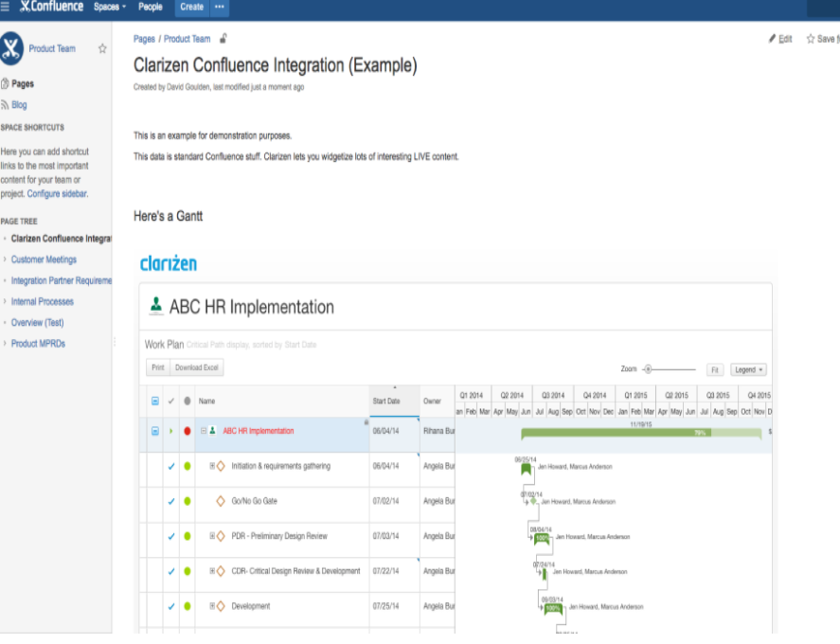Click the project icon beside ABC HR Implementation row name
Screen dimensions: 840x644
pyautogui.click(x=213, y=430)
